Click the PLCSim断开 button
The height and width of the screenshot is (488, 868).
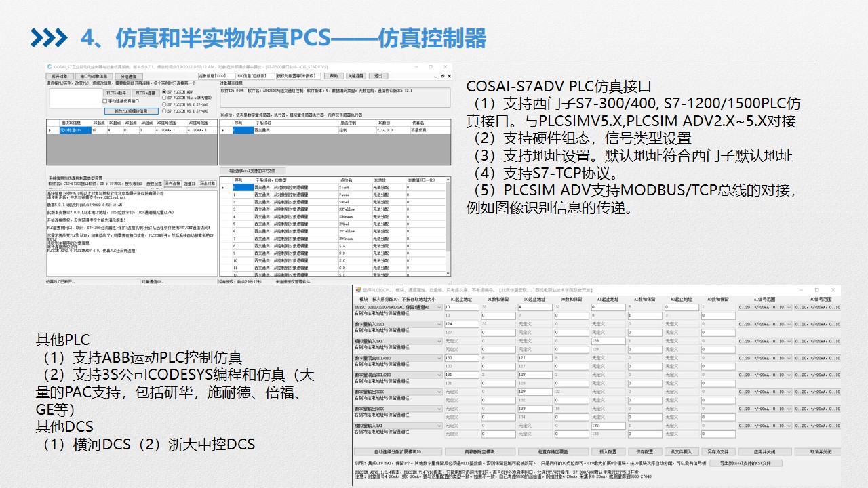[117, 93]
